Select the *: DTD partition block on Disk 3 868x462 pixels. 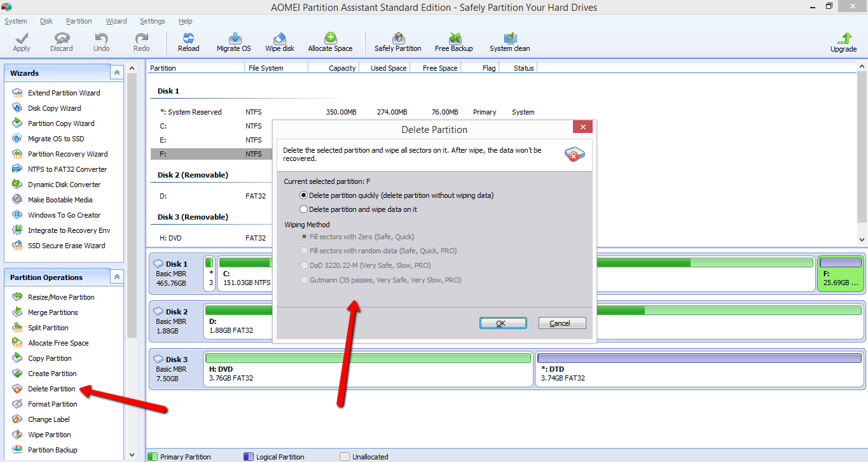click(x=699, y=369)
